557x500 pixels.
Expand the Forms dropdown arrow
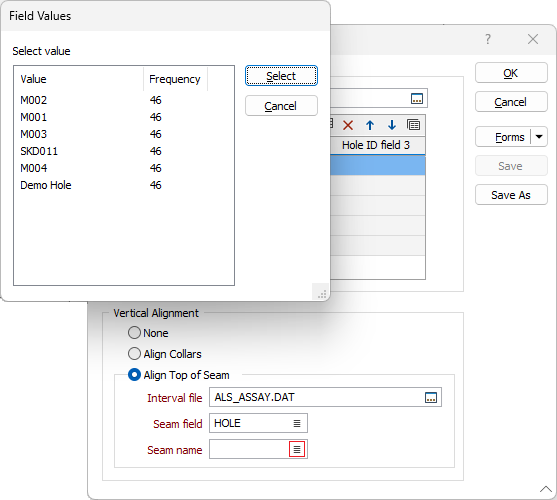coord(539,137)
